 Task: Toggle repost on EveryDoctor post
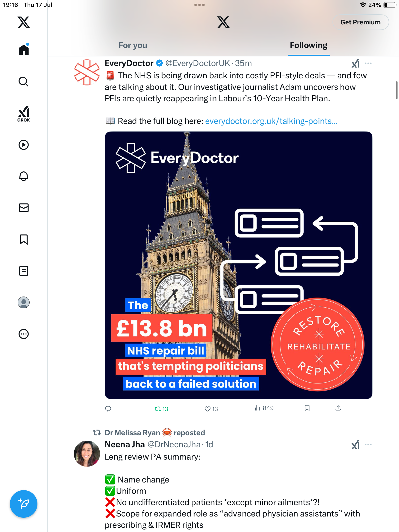tap(161, 409)
